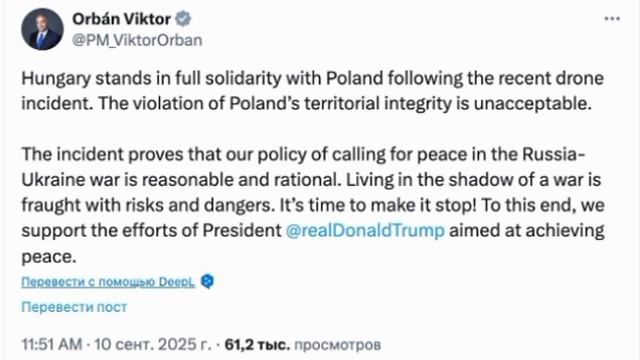Image resolution: width=640 pixels, height=360 pixels.
Task: Click the DeepL hexagon logo icon
Action: click(208, 281)
